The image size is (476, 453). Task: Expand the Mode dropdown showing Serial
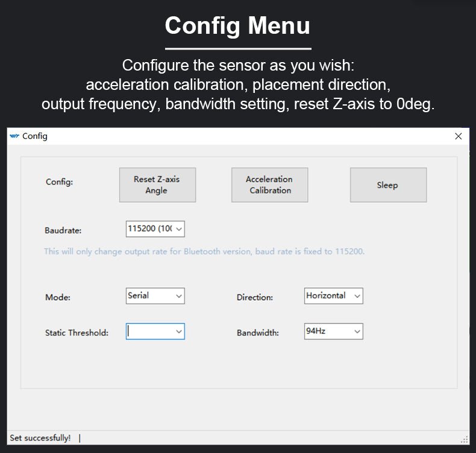155,296
